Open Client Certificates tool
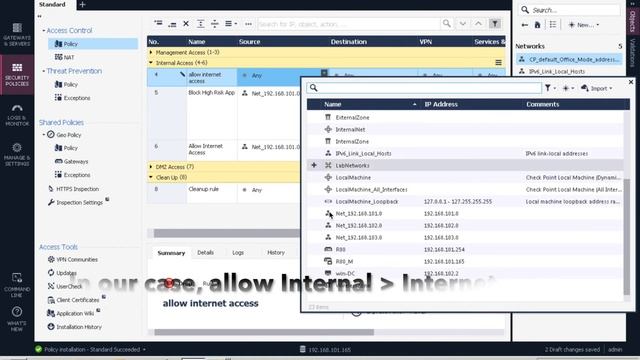Screen dimensions: 640x360 (73, 300)
